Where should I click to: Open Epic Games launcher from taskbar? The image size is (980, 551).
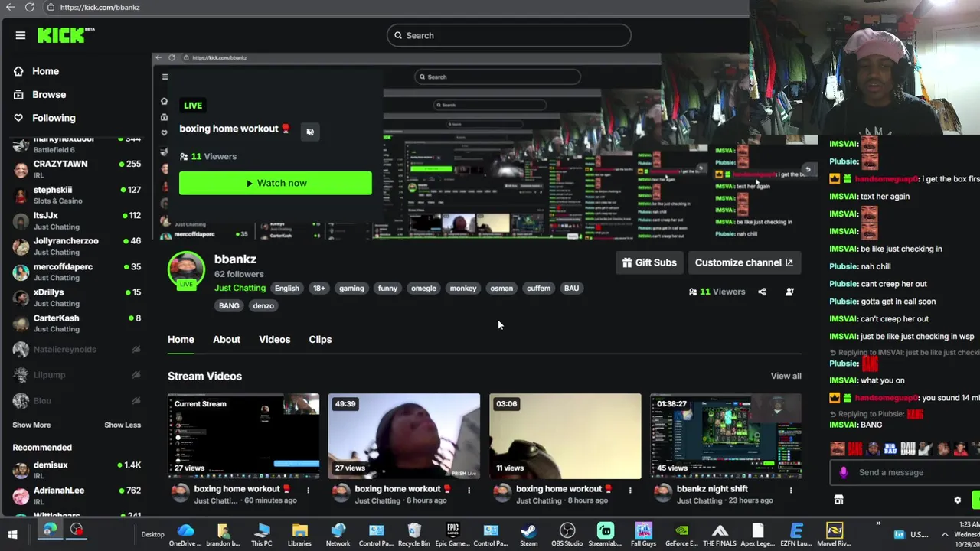452,534
